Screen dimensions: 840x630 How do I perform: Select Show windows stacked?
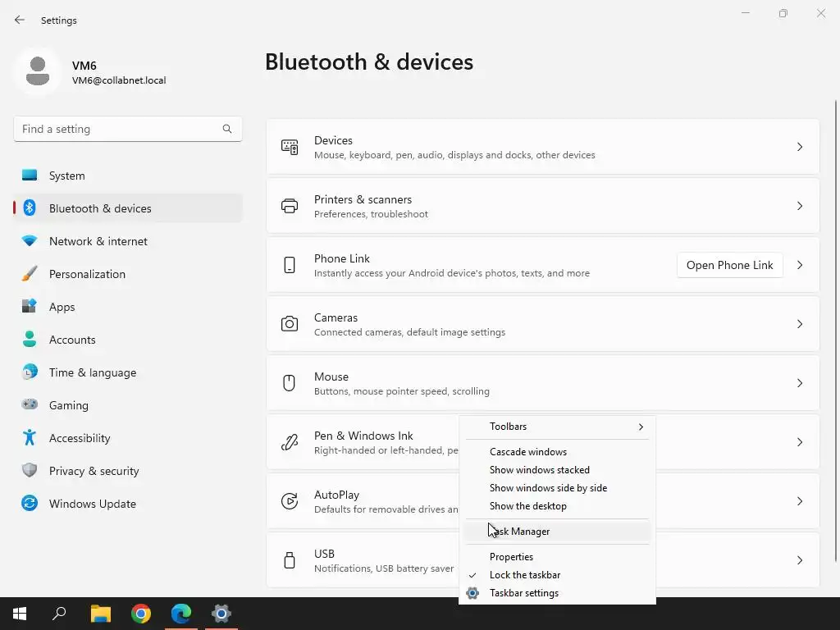pyautogui.click(x=557, y=470)
